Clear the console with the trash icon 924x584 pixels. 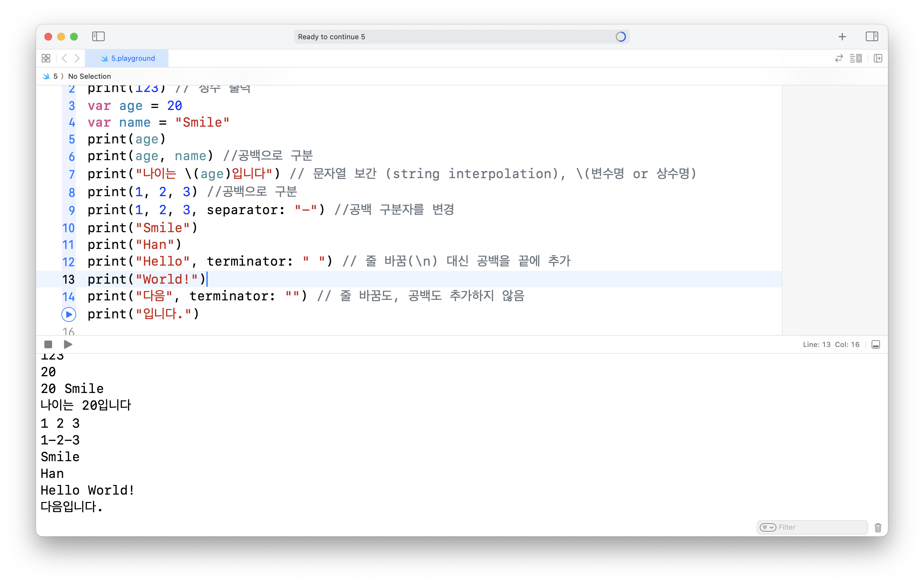[x=878, y=528]
